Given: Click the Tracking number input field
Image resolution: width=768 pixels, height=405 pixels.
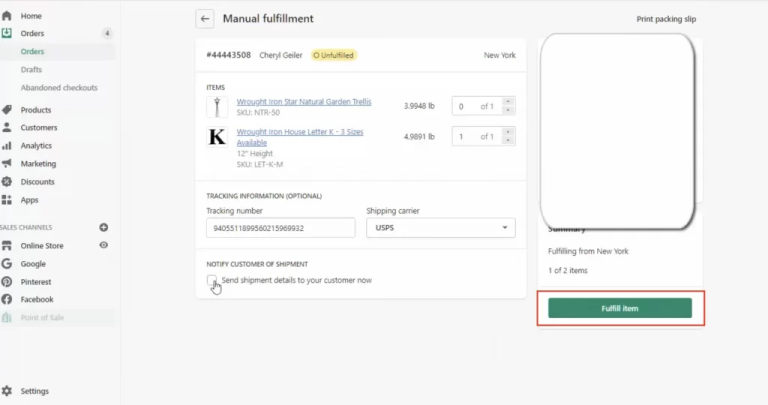Looking at the screenshot, I should point(280,228).
